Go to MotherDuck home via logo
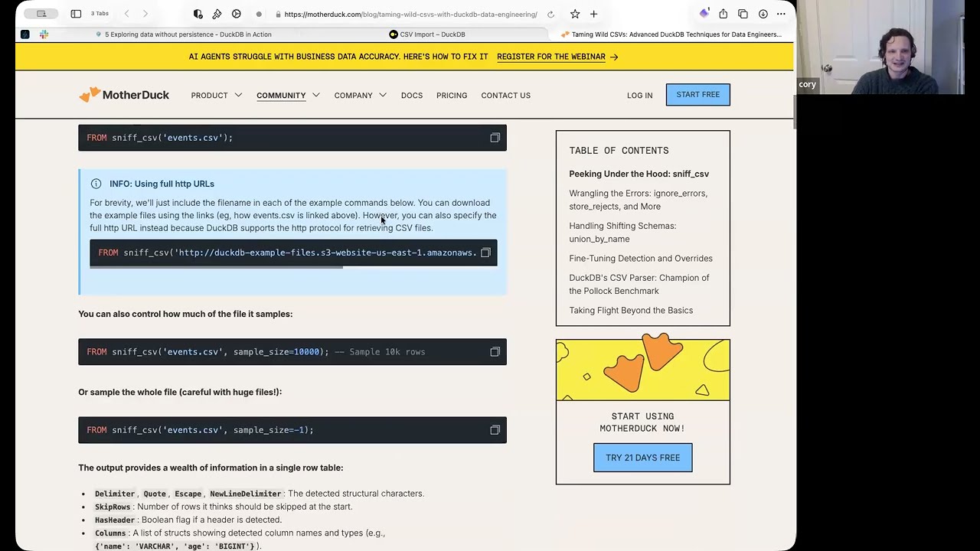This screenshot has height=551, width=980. (124, 95)
